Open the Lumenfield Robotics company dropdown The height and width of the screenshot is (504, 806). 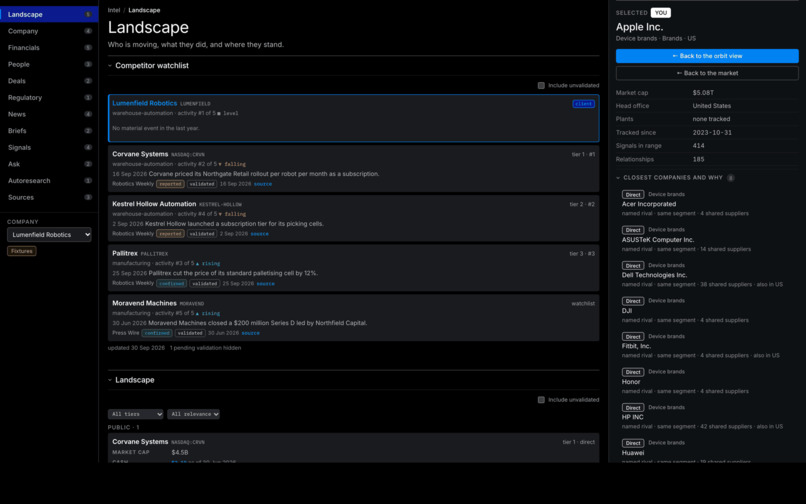tap(49, 235)
